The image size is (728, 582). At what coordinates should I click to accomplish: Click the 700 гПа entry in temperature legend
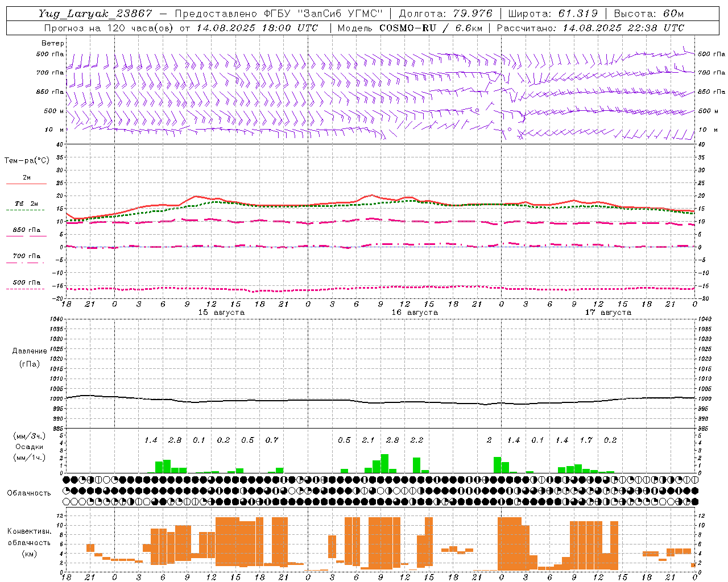(26, 256)
